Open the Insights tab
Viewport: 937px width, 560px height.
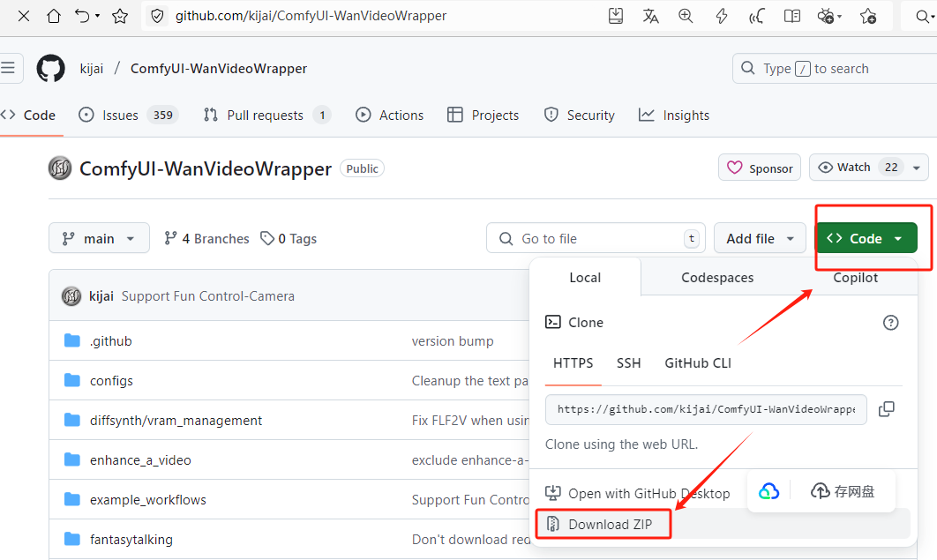[x=674, y=116]
